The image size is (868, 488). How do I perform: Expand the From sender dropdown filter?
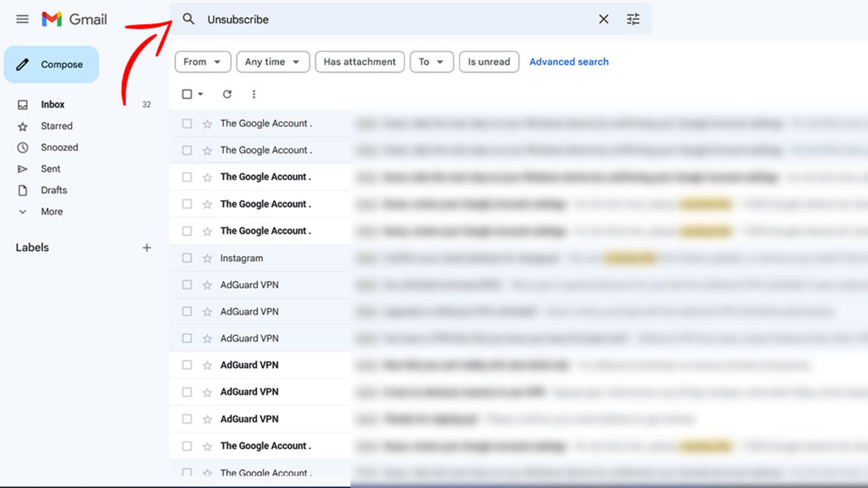pos(202,62)
